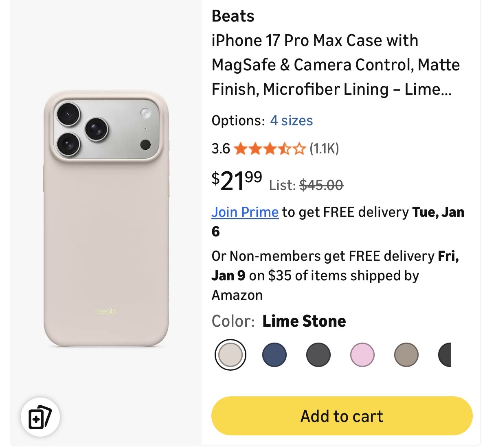Open the similar items icon on the product image

pyautogui.click(x=40, y=417)
